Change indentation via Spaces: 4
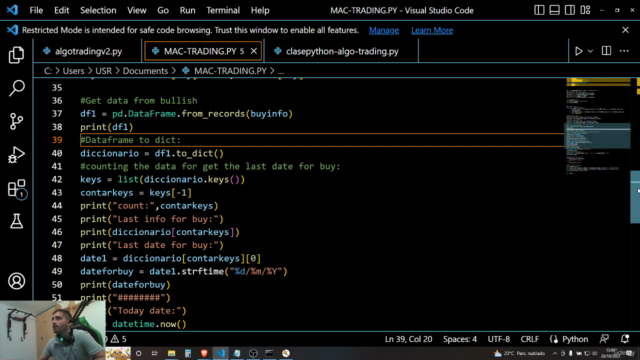 pos(460,339)
